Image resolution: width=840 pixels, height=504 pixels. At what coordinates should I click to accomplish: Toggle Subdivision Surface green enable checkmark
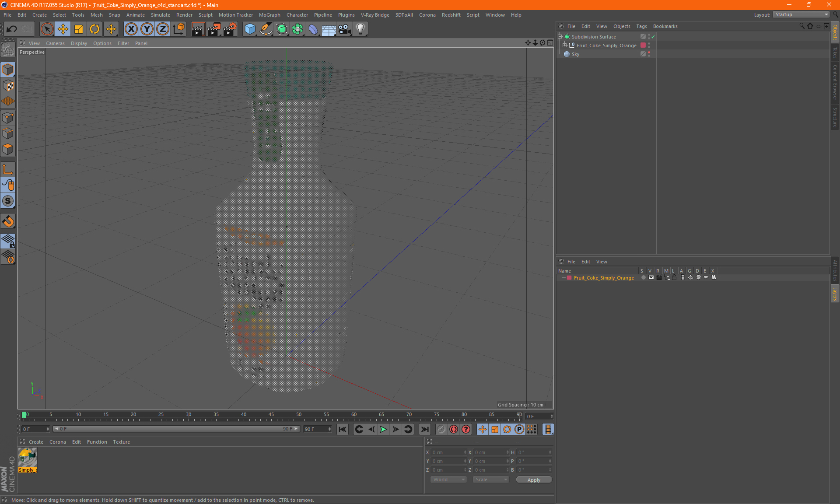tap(653, 37)
